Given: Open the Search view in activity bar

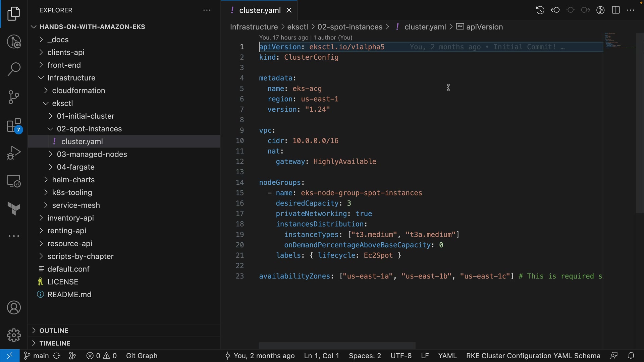Looking at the screenshot, I should (14, 69).
